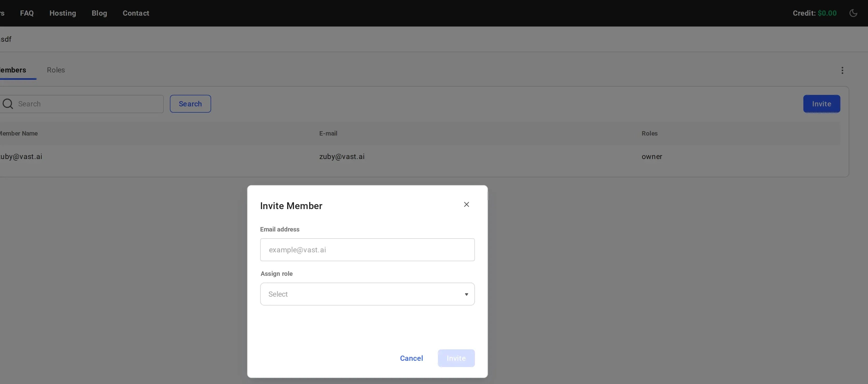This screenshot has width=868, height=384.
Task: Open the Blog link in navigation
Action: coord(99,13)
